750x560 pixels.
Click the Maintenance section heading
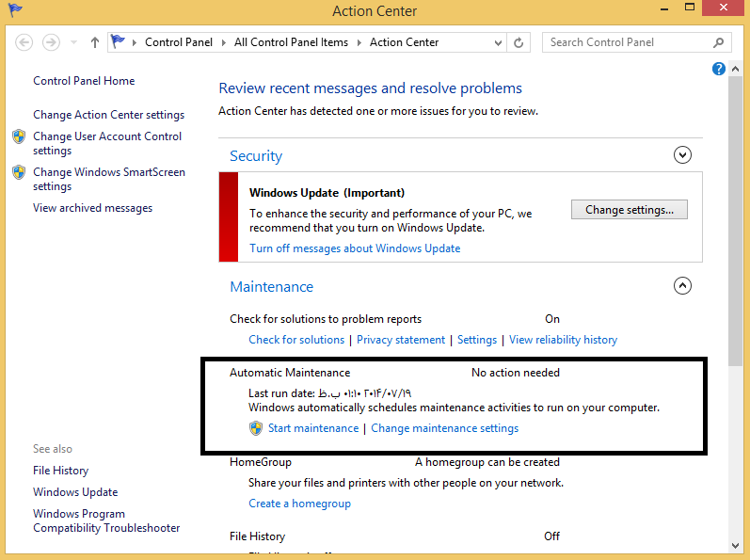272,287
